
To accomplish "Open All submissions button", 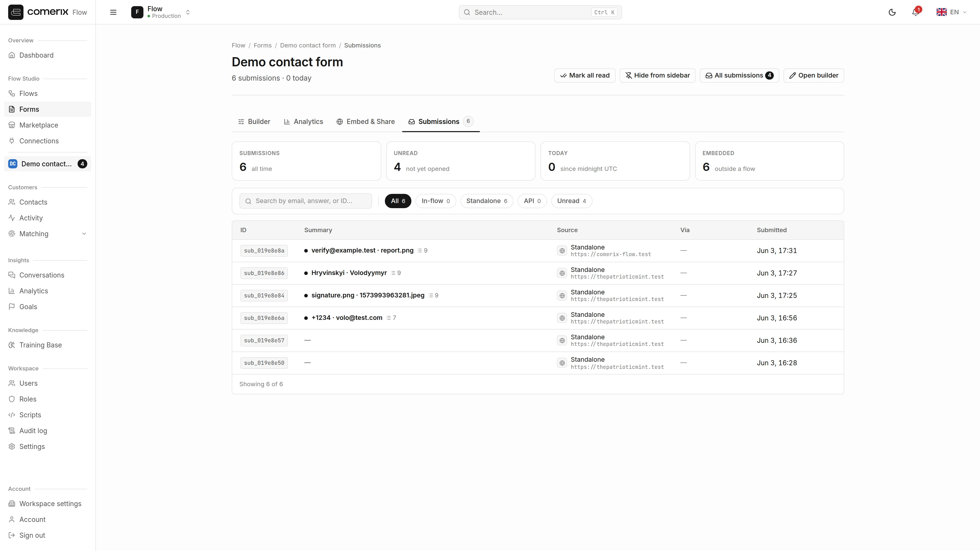I will pyautogui.click(x=739, y=76).
